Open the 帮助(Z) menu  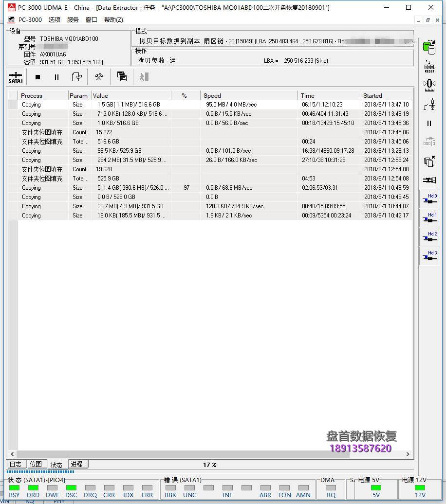tap(113, 20)
